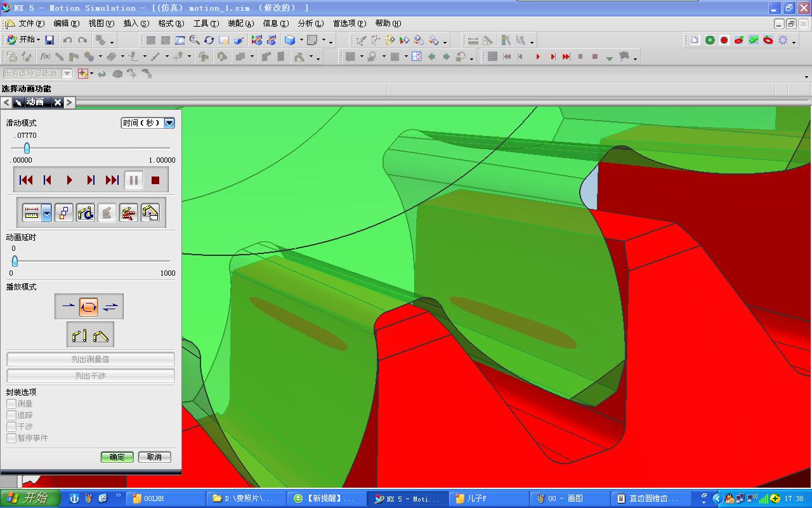Tick the 测量 checkbox
This screenshot has width=812, height=508.
[x=11, y=404]
